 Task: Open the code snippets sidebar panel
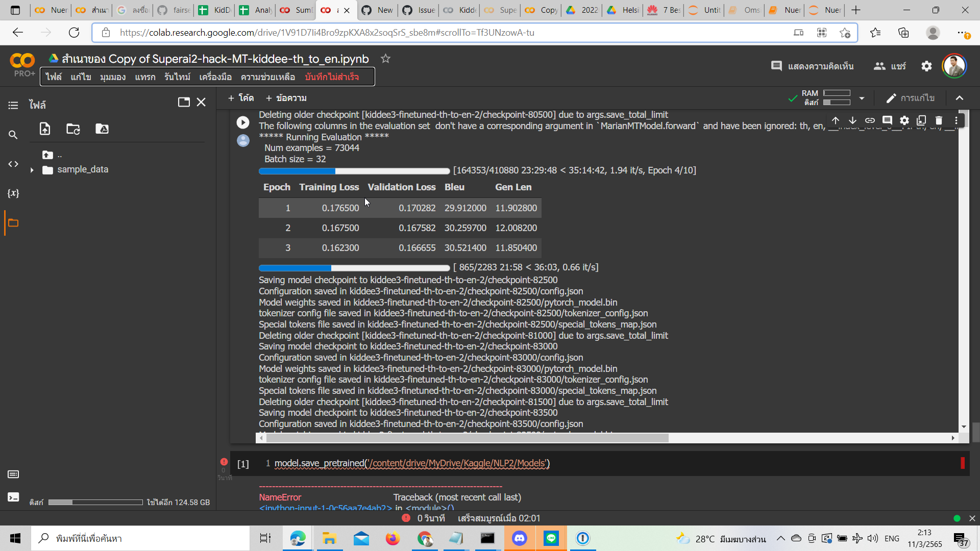[x=13, y=164]
